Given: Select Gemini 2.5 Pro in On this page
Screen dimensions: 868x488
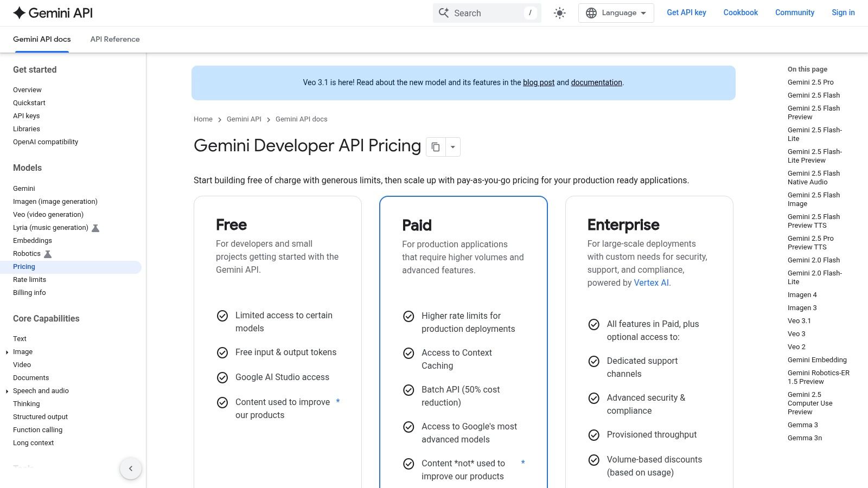Looking at the screenshot, I should click(x=810, y=82).
